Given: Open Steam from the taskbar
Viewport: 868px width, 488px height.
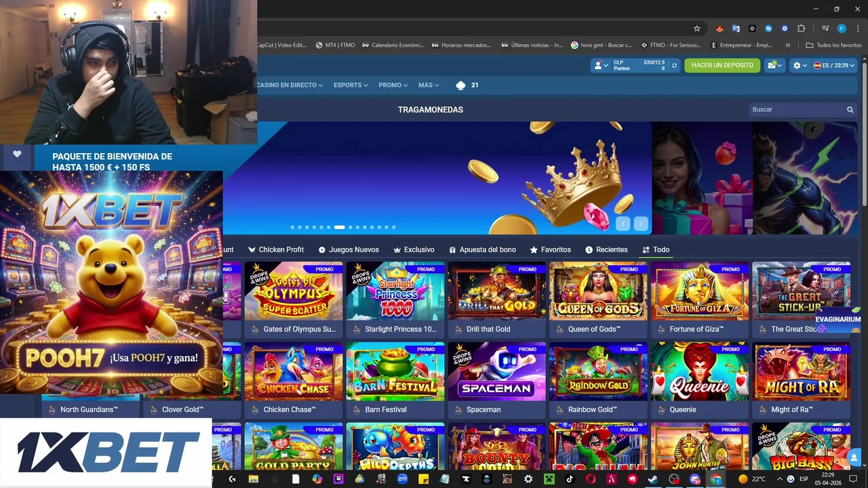Looking at the screenshot, I should (653, 479).
